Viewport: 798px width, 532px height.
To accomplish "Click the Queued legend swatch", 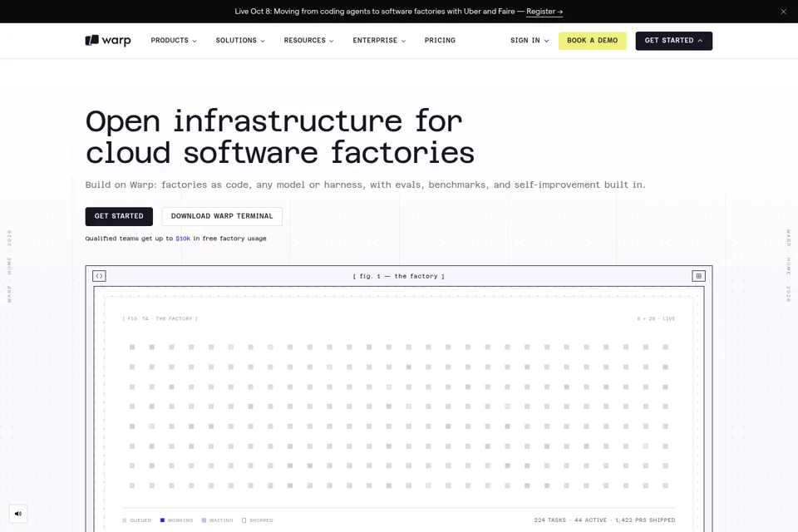I will pyautogui.click(x=125, y=520).
